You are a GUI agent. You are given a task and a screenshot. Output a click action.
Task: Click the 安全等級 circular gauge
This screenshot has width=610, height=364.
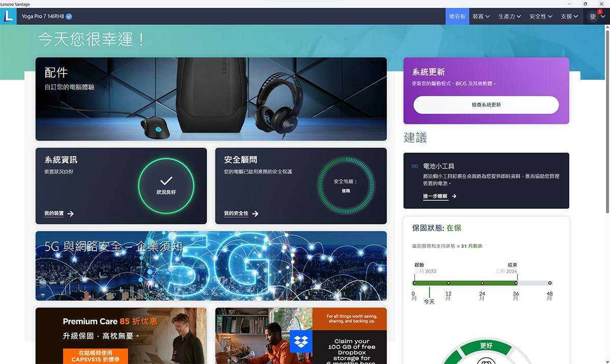coord(346,185)
